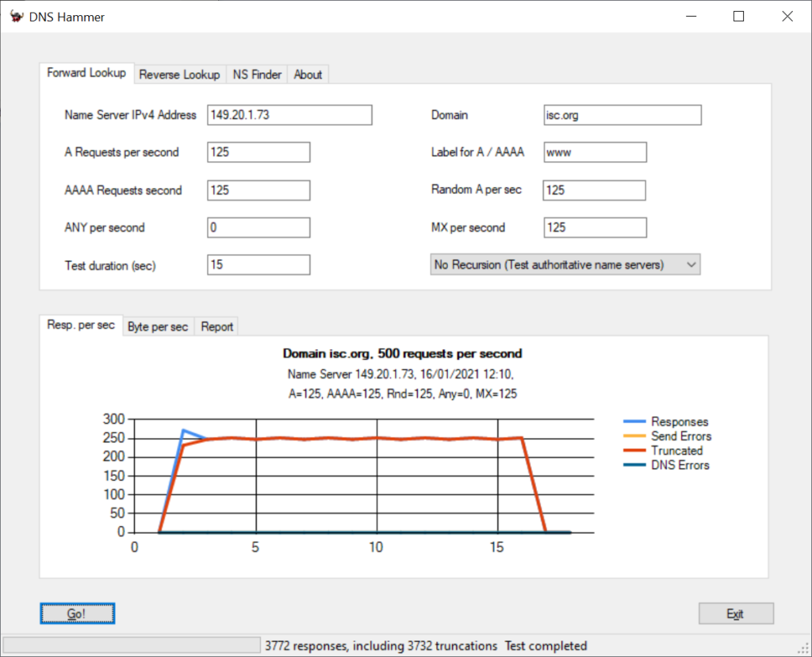The image size is (812, 657).
Task: Click the Exit button
Action: 736,613
